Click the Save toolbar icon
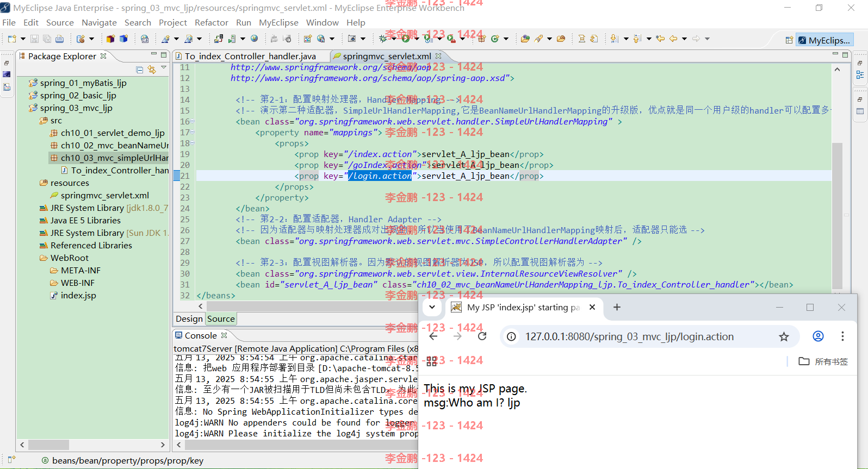 34,39
